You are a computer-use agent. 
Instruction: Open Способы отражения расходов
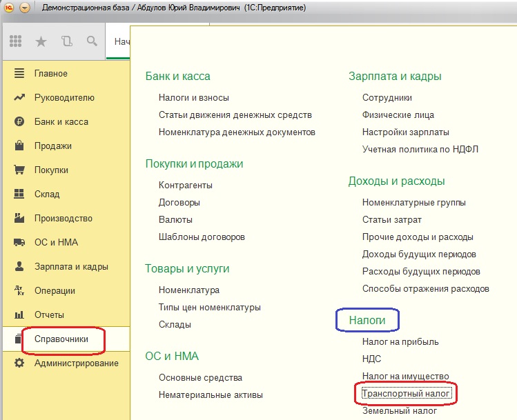point(425,289)
